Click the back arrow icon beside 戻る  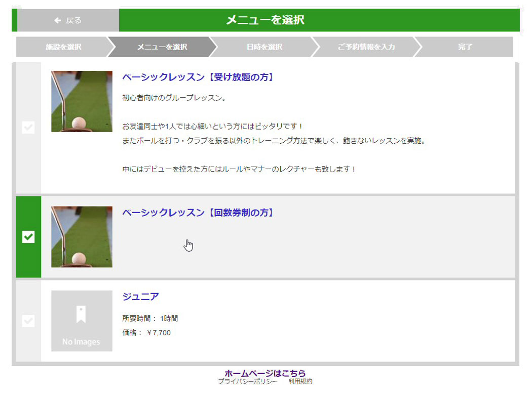pyautogui.click(x=58, y=20)
